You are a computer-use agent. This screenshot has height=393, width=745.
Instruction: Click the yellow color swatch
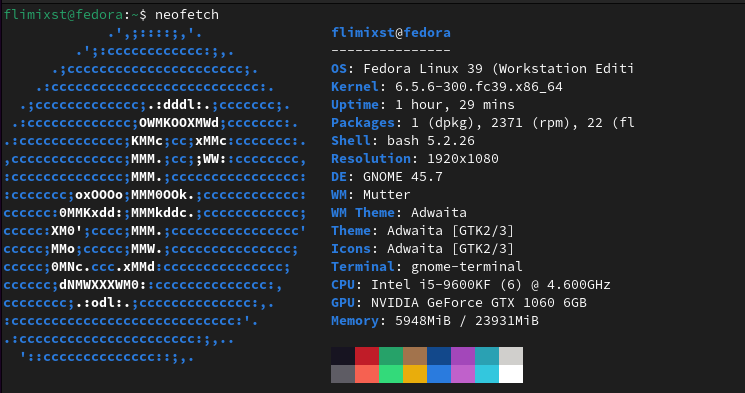[x=415, y=374]
